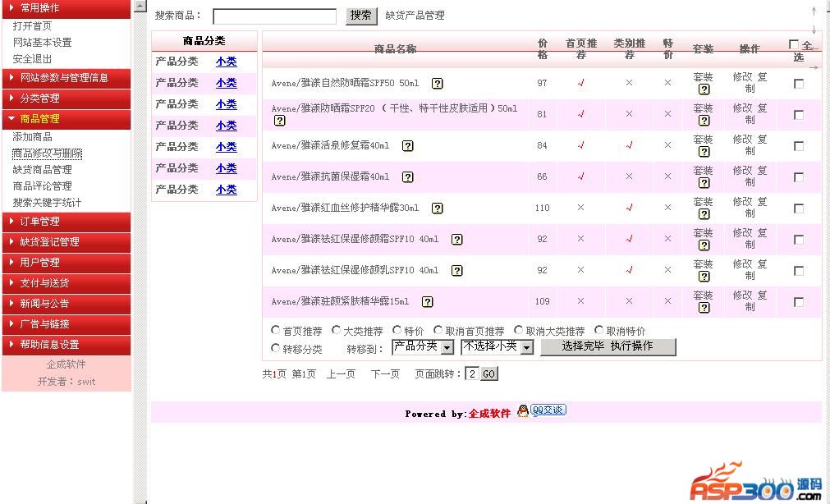Viewport: 830px width, 504px height.
Task: Open 搜索关键字统计 in sidebar menu
Action: click(x=47, y=203)
